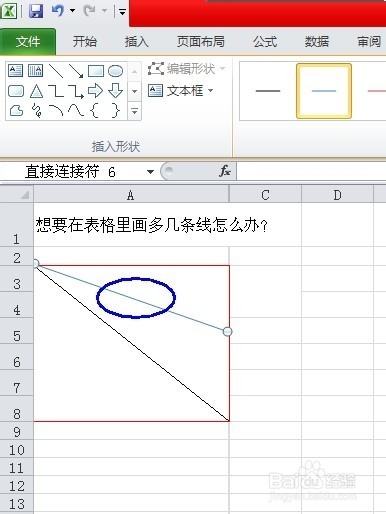The image size is (386, 514).
Task: Select row 1 header
Action: (x=16, y=225)
